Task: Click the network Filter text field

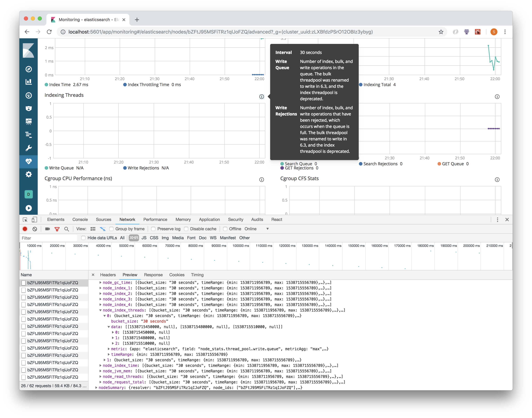Action: [48, 238]
